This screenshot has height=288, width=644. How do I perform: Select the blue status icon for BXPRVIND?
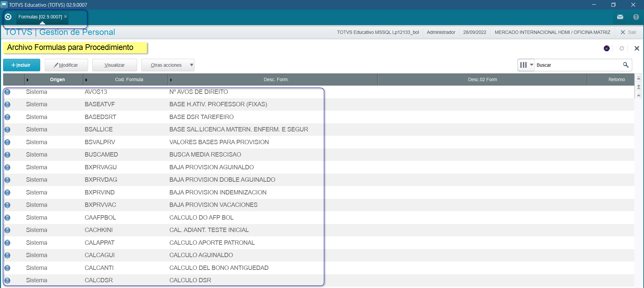[7, 192]
